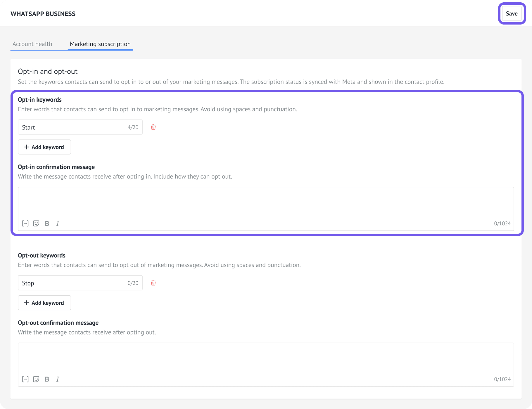This screenshot has width=532, height=409.
Task: Click the WHATSAPP BUSINESS page title
Action: (43, 14)
